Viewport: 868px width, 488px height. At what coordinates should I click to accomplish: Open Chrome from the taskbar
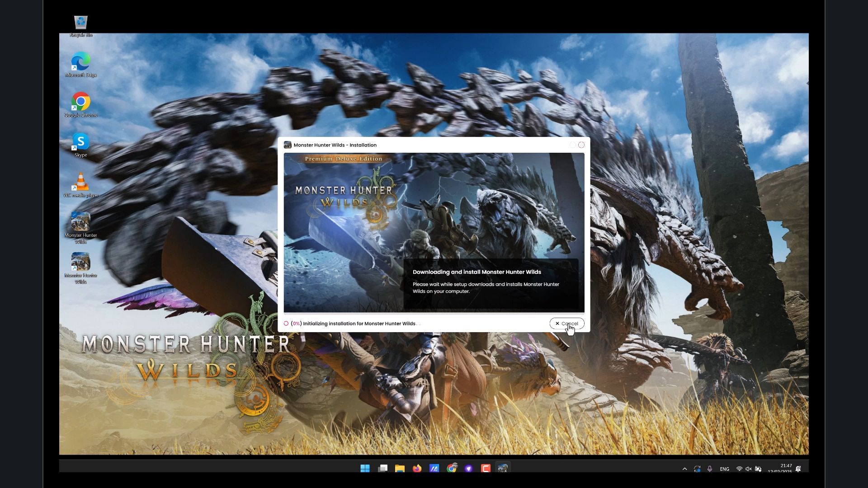451,469
